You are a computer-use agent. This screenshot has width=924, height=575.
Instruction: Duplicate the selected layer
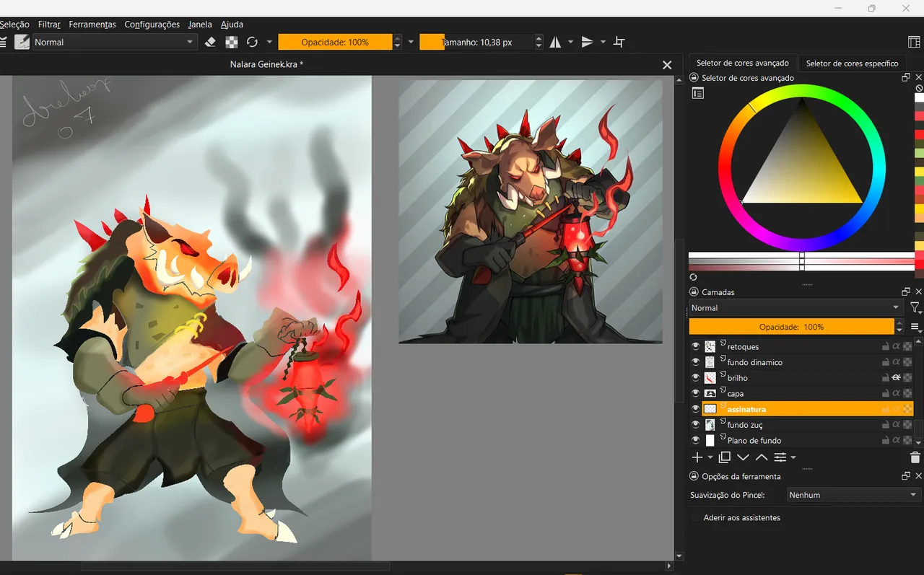pyautogui.click(x=725, y=457)
